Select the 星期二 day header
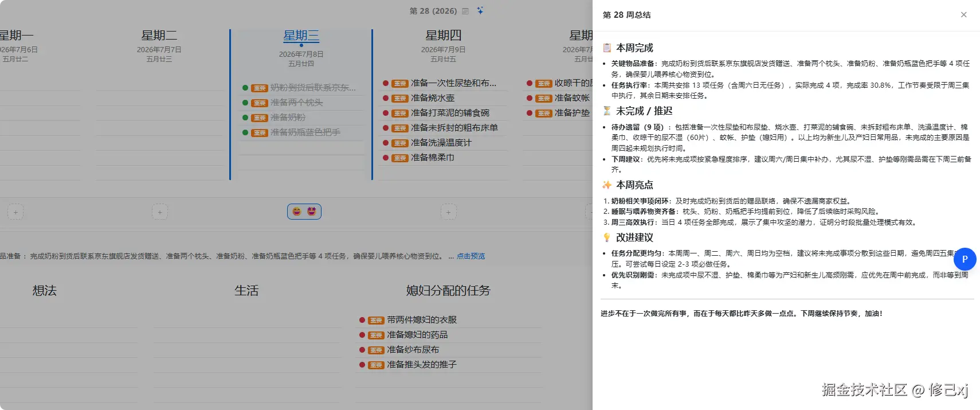This screenshot has height=410, width=980. tap(159, 36)
